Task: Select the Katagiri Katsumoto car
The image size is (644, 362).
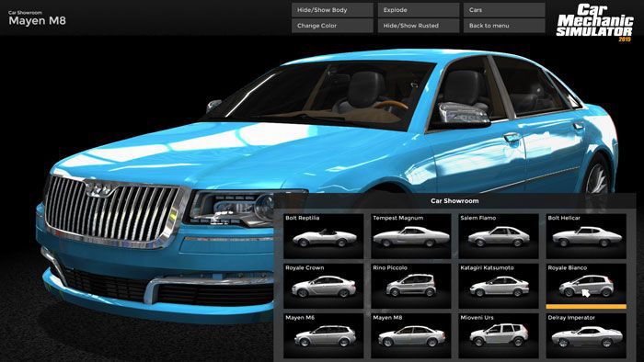Action: 499,286
